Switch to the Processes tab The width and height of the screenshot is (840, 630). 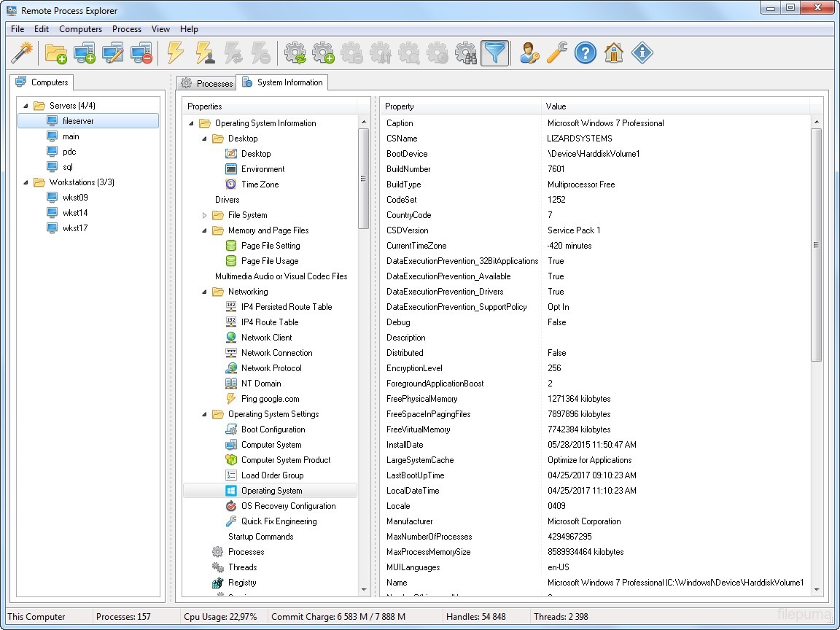[x=207, y=83]
